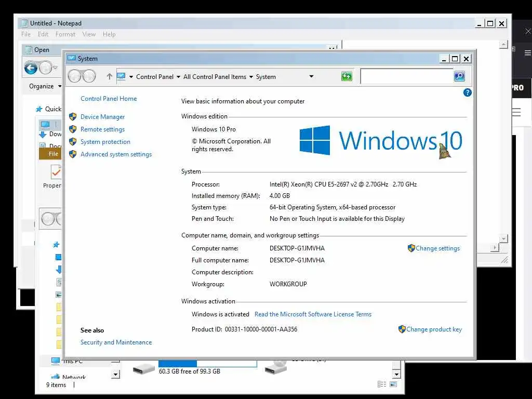Open Notepad Format menu
This screenshot has width=532, height=399.
[65, 34]
